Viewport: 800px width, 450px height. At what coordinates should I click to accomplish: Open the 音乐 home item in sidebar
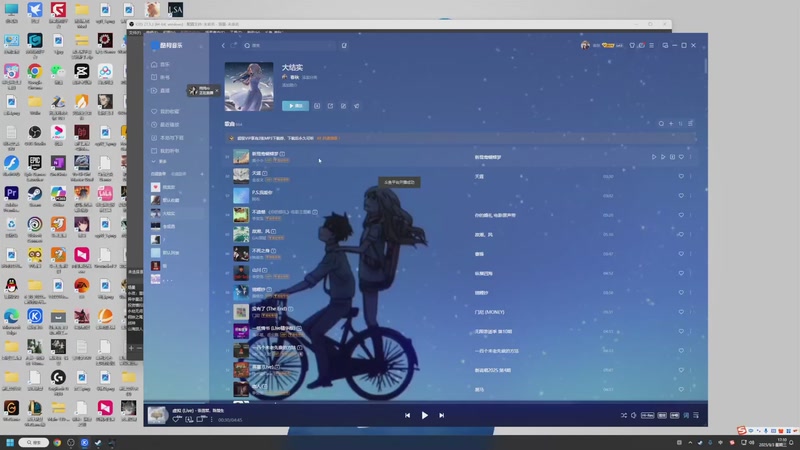tap(160, 64)
